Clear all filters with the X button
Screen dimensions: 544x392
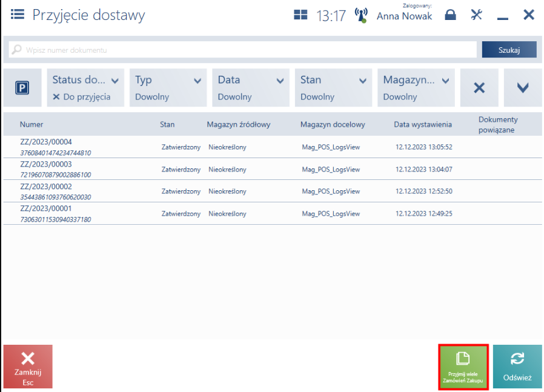click(x=479, y=88)
